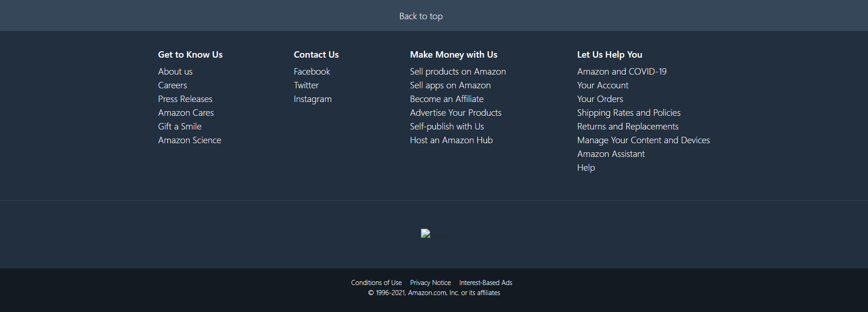
Task: Open the About us page
Action: 175,71
